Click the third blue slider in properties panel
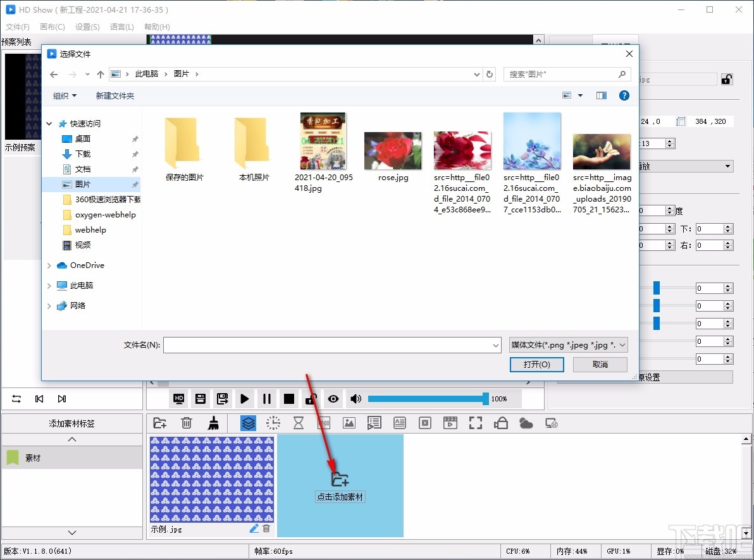 (x=657, y=323)
